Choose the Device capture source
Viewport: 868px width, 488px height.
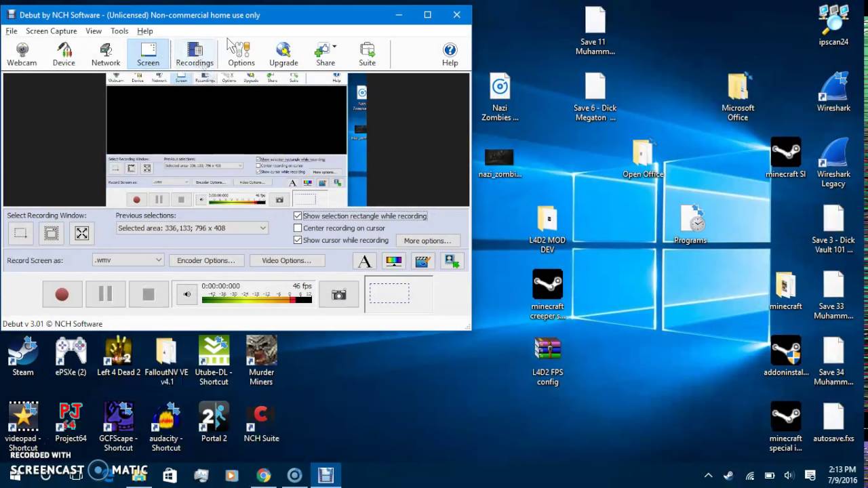point(64,54)
